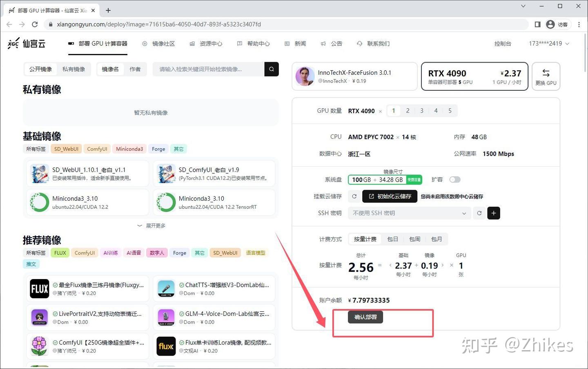Open the 仙宫云 logo home link
The width and height of the screenshot is (588, 369).
pos(27,43)
